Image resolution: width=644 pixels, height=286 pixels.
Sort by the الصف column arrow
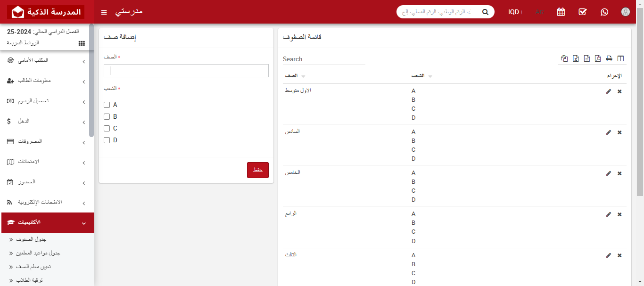[x=303, y=76]
